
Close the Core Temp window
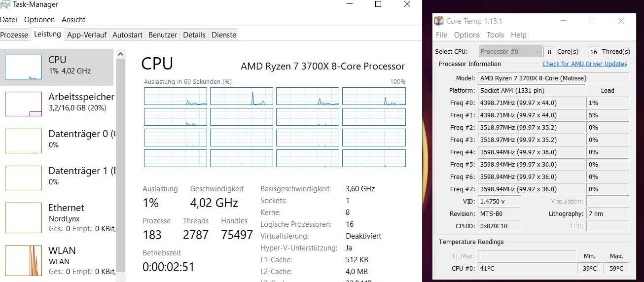(621, 21)
